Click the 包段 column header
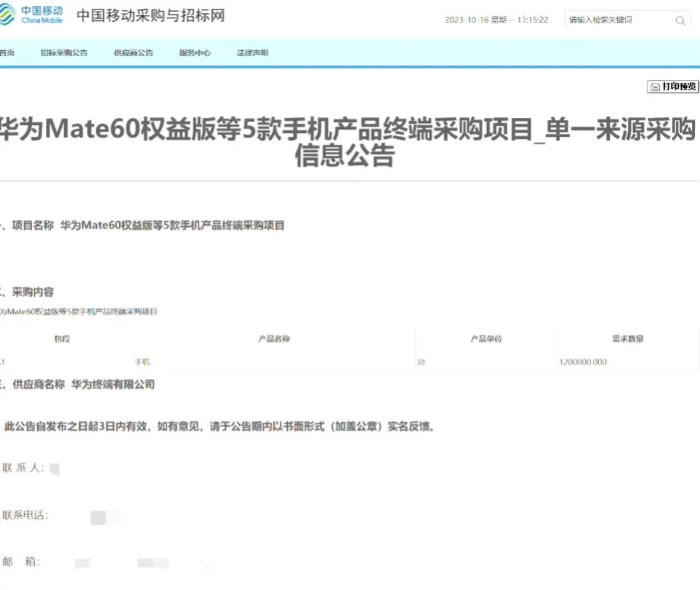The width and height of the screenshot is (700, 590). pos(62,339)
